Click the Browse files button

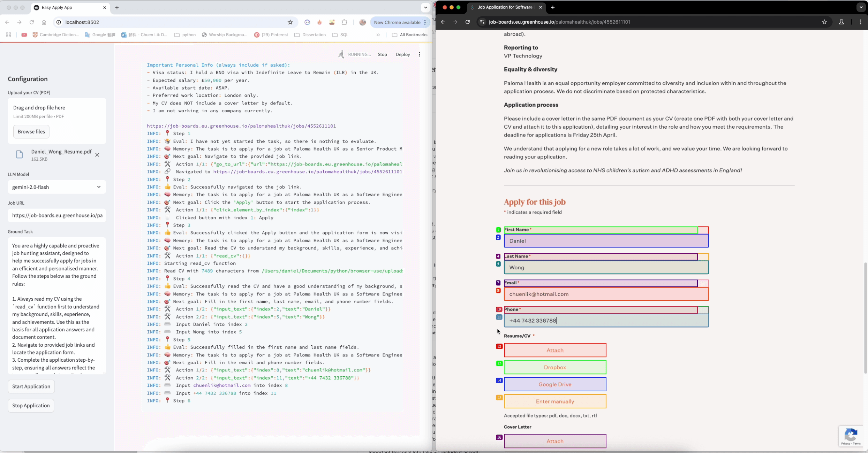pyautogui.click(x=31, y=132)
